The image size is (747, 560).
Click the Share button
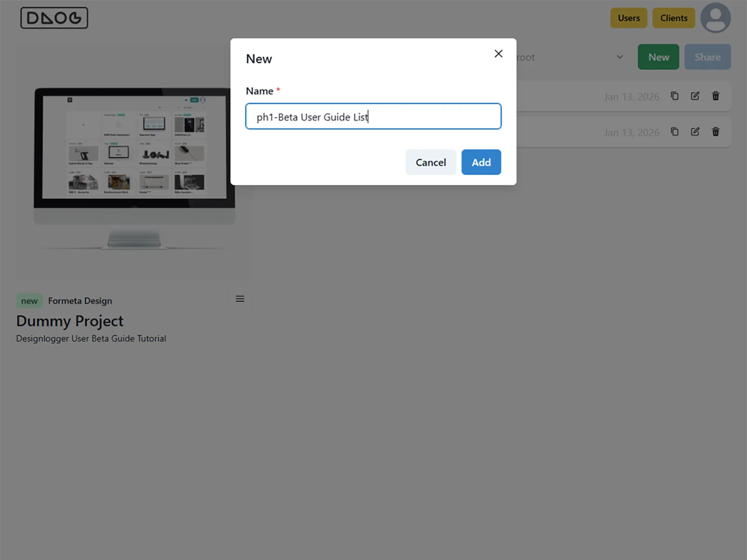click(x=707, y=57)
